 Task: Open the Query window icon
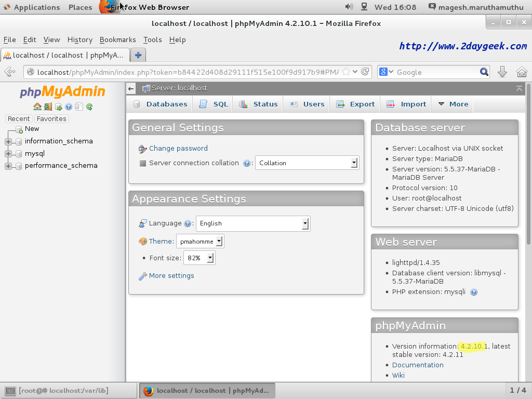click(58, 107)
